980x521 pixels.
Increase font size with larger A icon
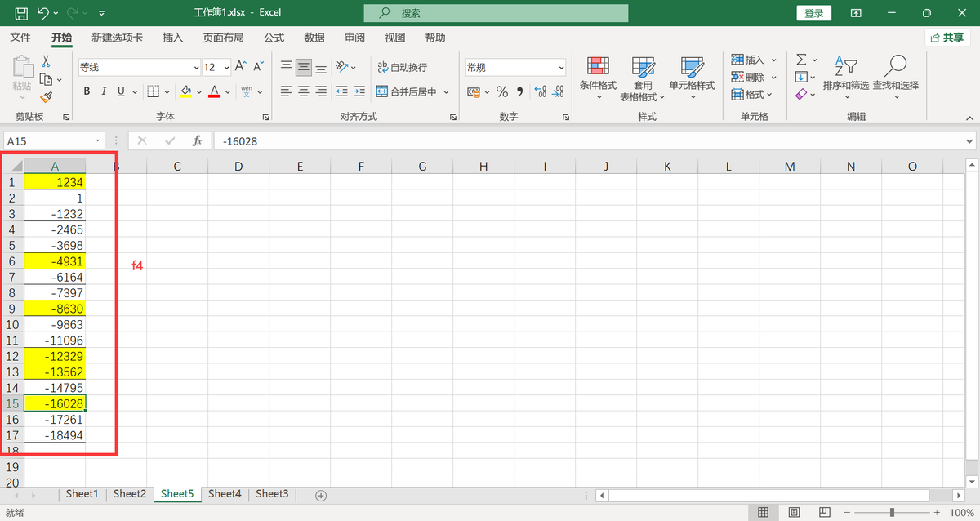241,67
